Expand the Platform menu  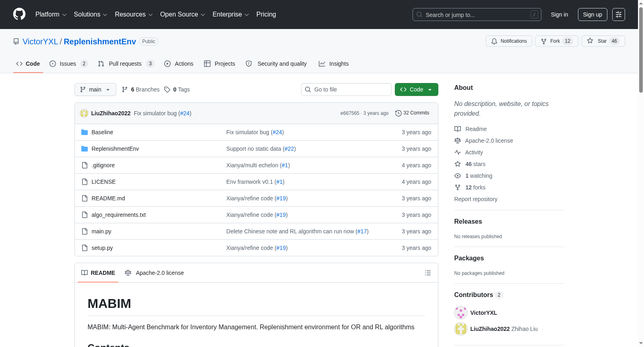point(51,15)
